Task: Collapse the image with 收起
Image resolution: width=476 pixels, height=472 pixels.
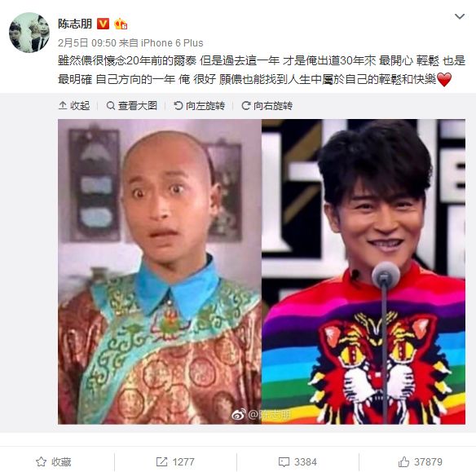Action: (74, 106)
